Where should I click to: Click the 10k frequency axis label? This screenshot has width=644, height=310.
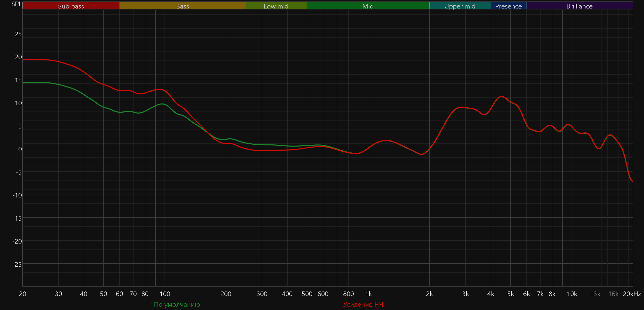572,294
